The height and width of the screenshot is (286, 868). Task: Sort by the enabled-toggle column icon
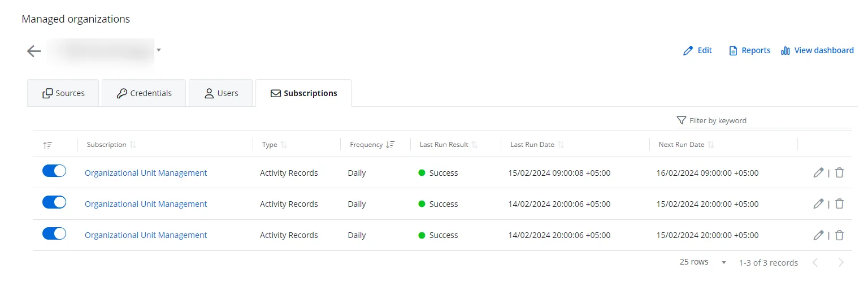47,145
